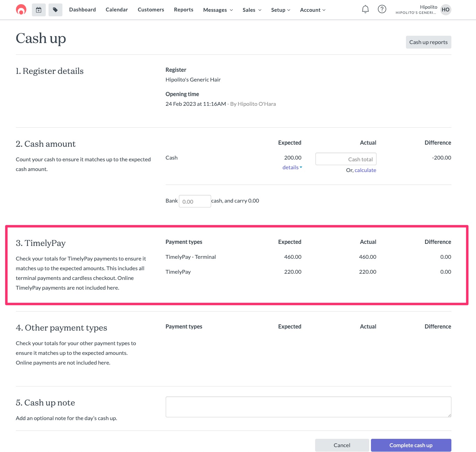Click the TimelyPay expected 220.00 value
476x452 pixels.
pyautogui.click(x=293, y=272)
